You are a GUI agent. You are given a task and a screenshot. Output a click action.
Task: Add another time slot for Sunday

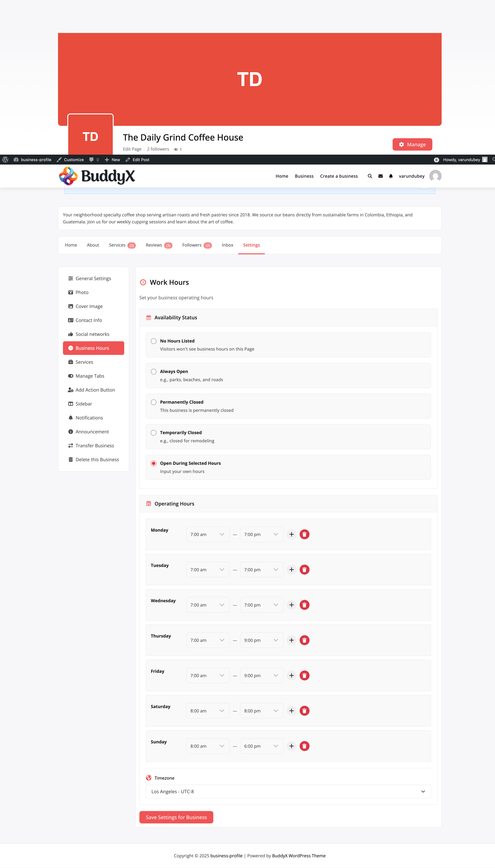coord(291,746)
